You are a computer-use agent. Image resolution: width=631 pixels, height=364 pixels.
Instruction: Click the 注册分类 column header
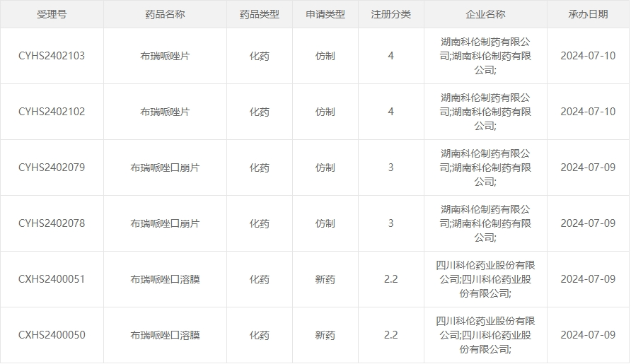click(x=390, y=14)
